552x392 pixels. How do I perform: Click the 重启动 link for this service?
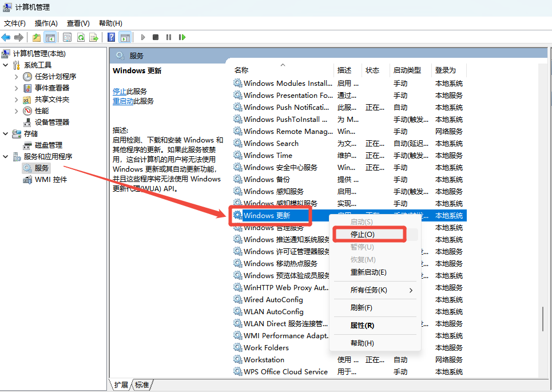(123, 101)
